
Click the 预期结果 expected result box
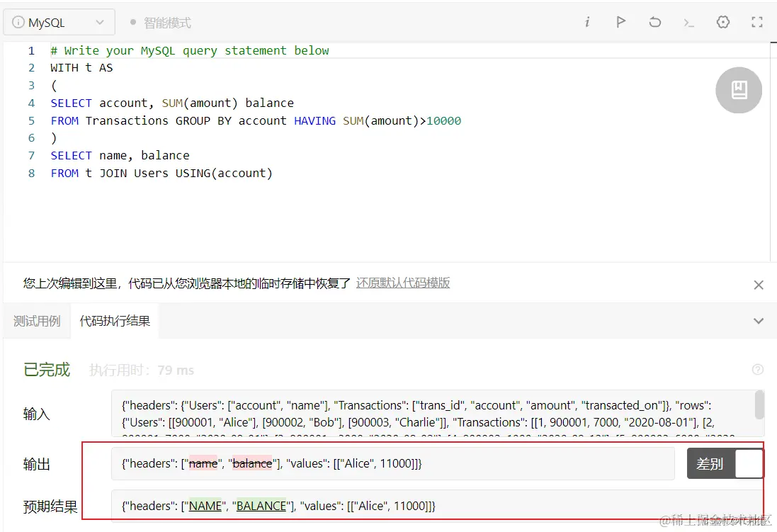point(436,506)
